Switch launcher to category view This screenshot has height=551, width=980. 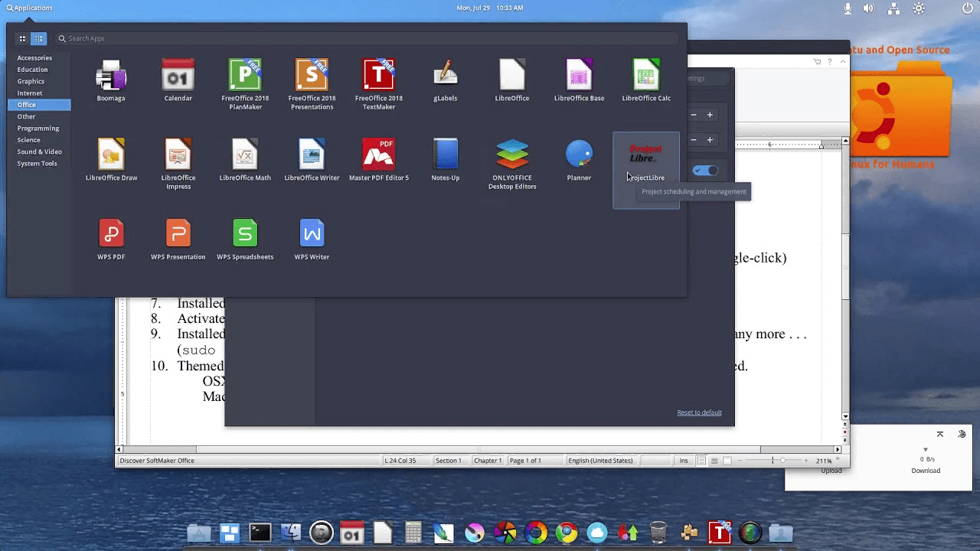38,38
